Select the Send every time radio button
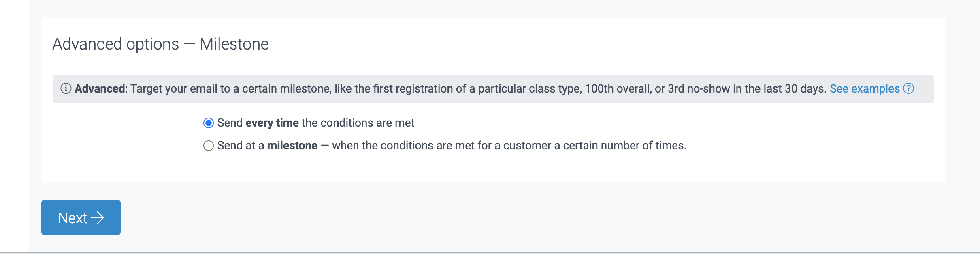980x254 pixels. pyautogui.click(x=209, y=123)
